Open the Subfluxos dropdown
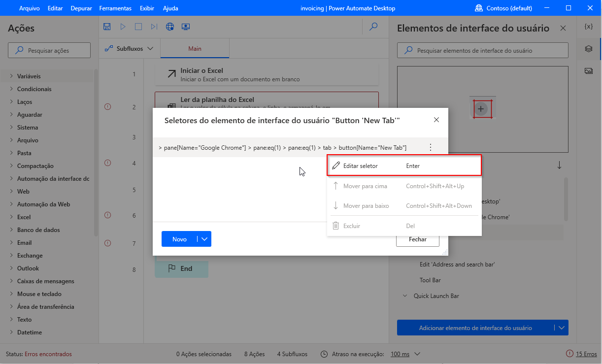 coord(130,49)
